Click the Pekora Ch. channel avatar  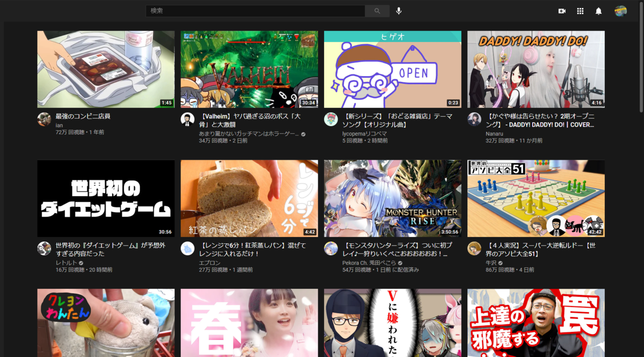tap(331, 249)
